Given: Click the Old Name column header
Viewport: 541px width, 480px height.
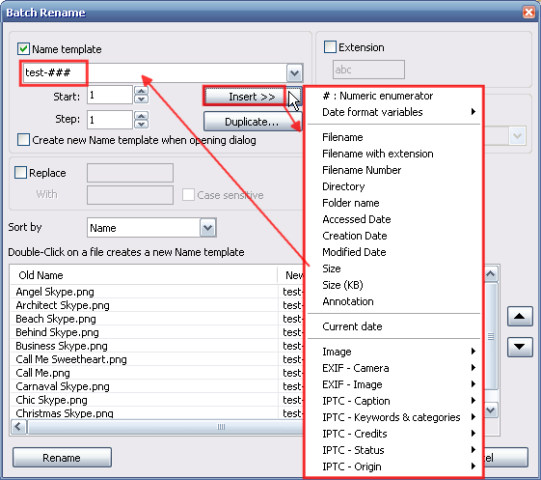Looking at the screenshot, I should 144,275.
